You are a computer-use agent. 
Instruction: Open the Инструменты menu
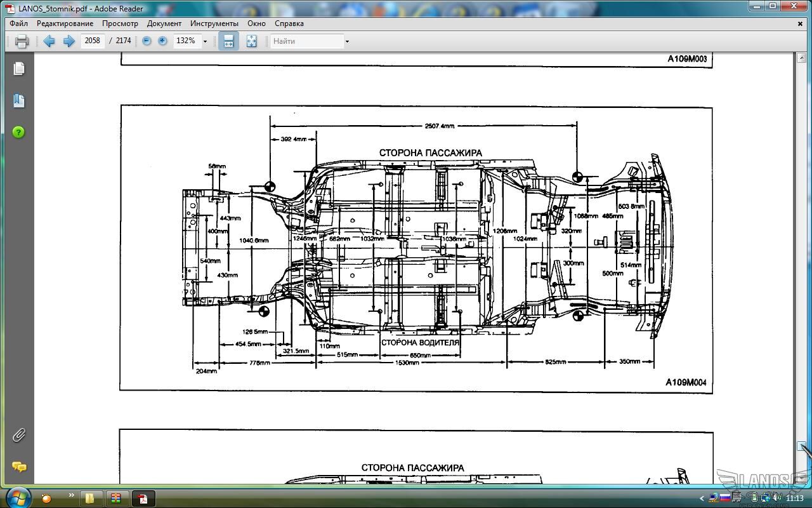click(x=214, y=23)
